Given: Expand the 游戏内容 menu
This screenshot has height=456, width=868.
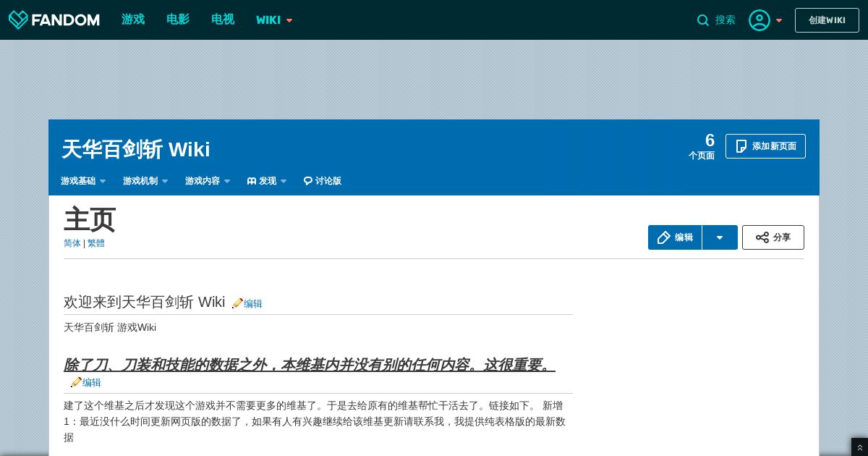Looking at the screenshot, I should click(x=208, y=181).
